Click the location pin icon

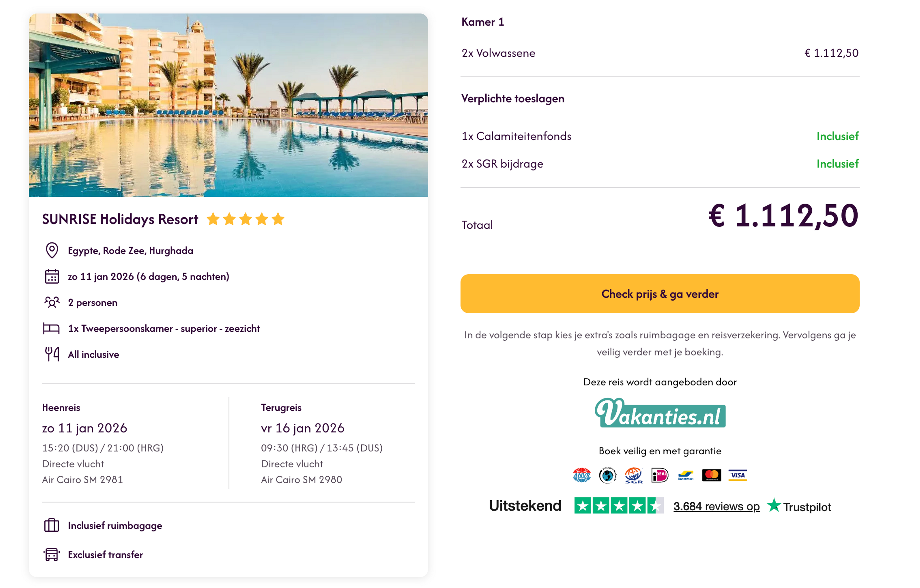pos(52,250)
